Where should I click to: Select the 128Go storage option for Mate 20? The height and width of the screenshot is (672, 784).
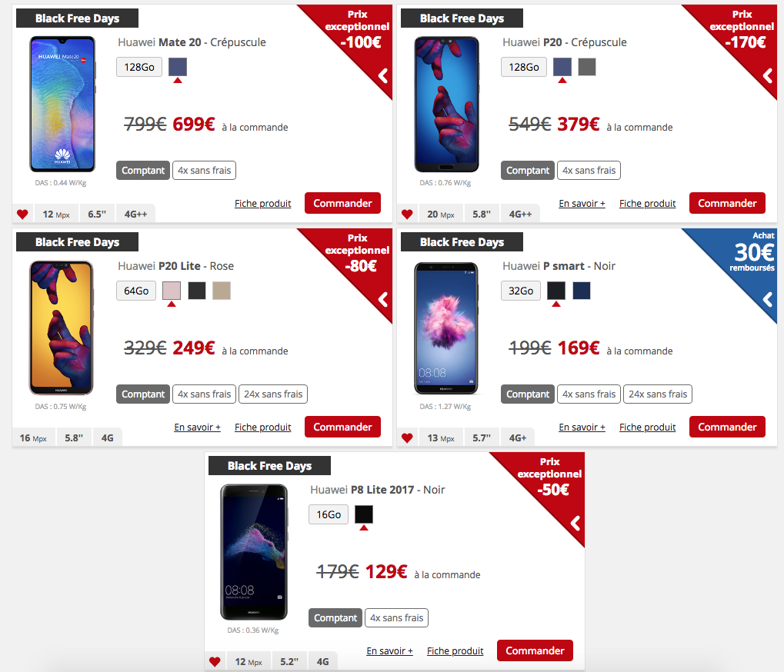(x=139, y=67)
